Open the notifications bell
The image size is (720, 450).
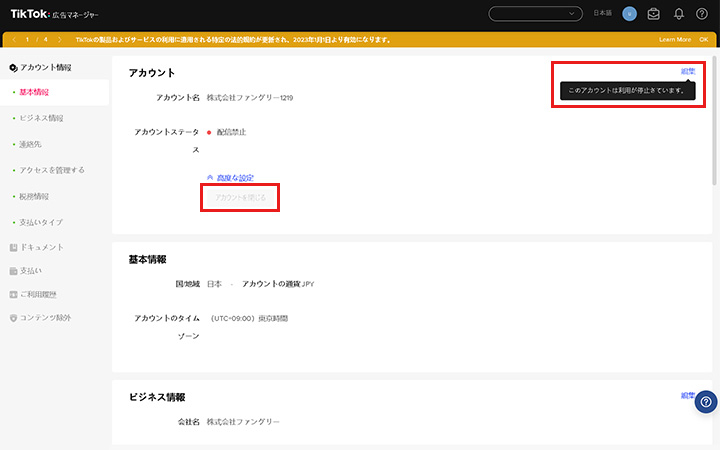pos(679,14)
